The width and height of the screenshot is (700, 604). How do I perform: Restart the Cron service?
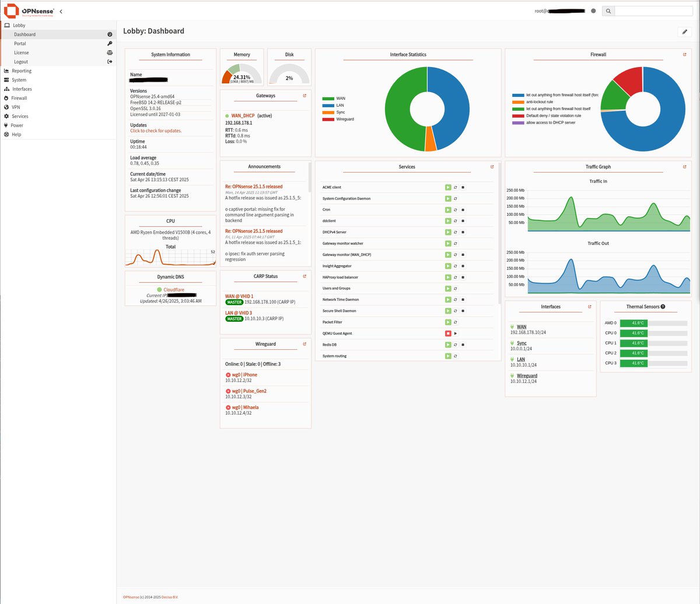pos(456,210)
